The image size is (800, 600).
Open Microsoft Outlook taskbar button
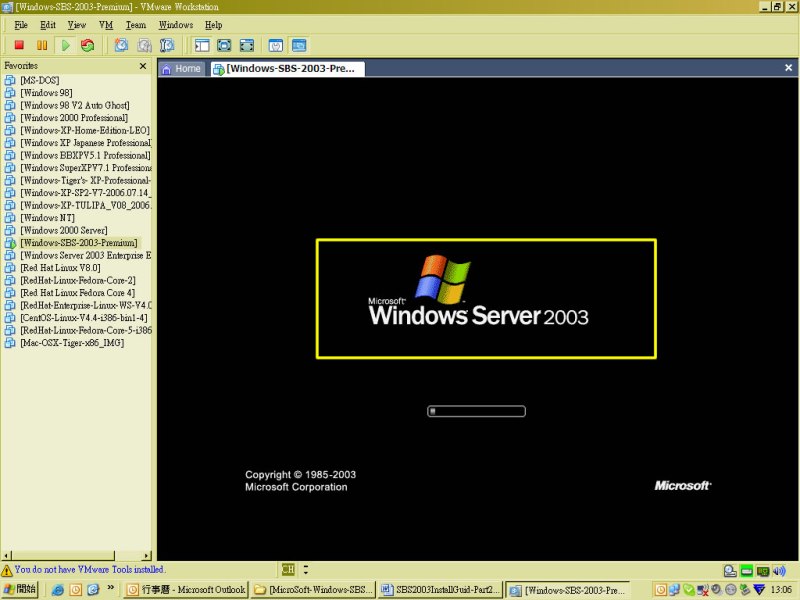186,590
